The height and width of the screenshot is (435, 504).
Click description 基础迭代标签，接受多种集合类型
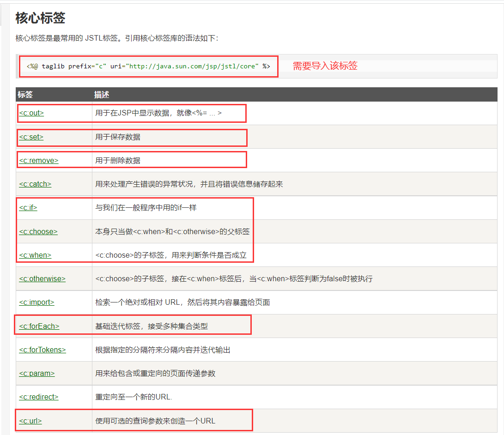[152, 326]
